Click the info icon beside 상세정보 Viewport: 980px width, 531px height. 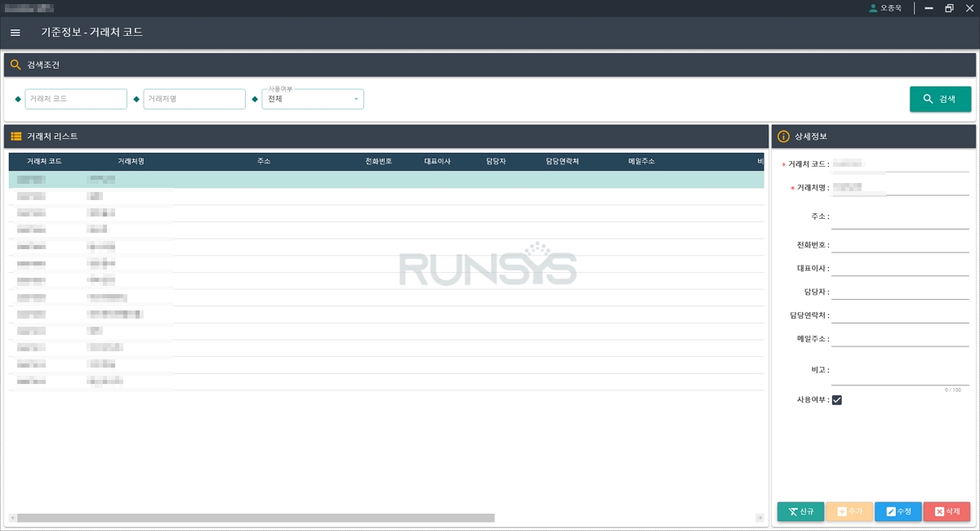click(x=783, y=136)
